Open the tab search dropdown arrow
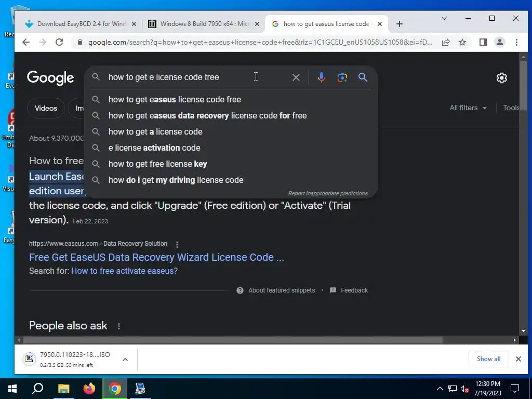The height and width of the screenshot is (399, 532). [444, 18]
